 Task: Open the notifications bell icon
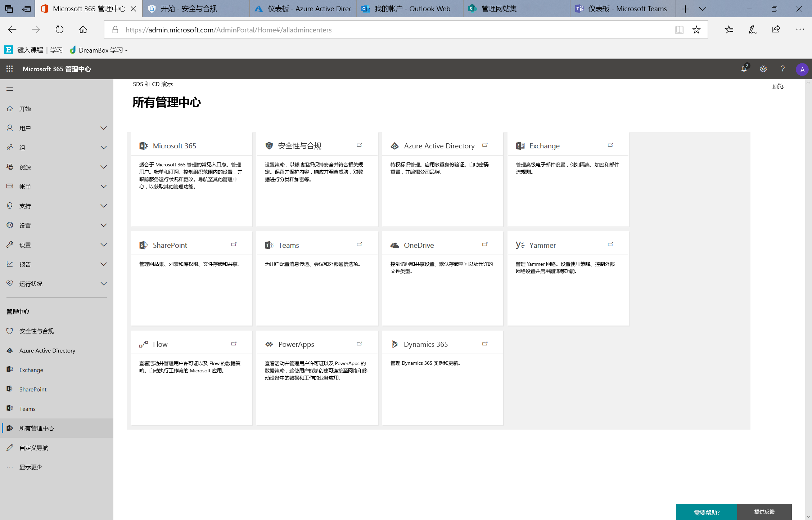click(744, 69)
